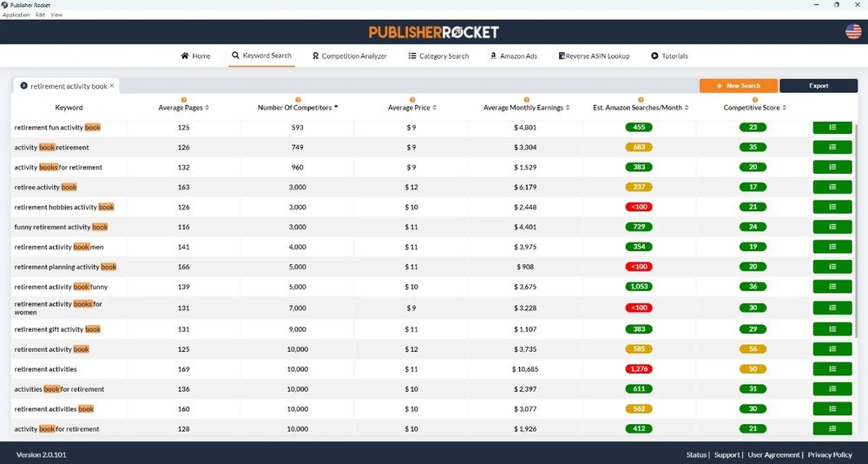The height and width of the screenshot is (464, 868).
Task: Open competitors list for 'retirement activity book men'
Action: point(832,248)
